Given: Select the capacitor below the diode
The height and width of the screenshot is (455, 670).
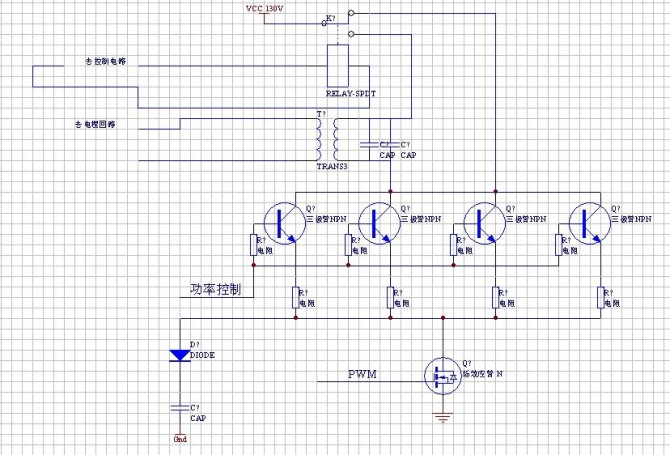Looking at the screenshot, I should click(180, 408).
